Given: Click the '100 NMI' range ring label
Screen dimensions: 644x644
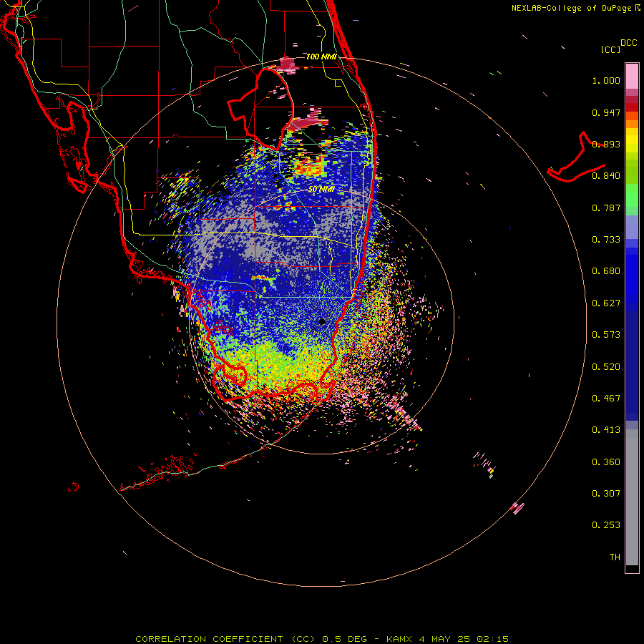Looking at the screenshot, I should coord(321,57).
